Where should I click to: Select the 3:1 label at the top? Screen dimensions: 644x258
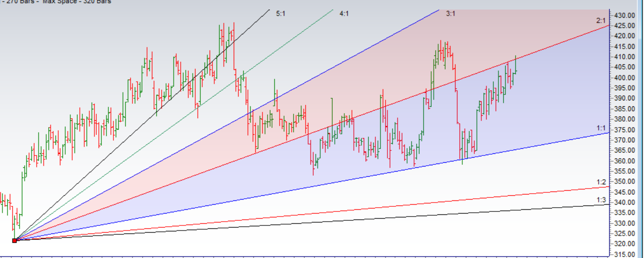coord(450,14)
